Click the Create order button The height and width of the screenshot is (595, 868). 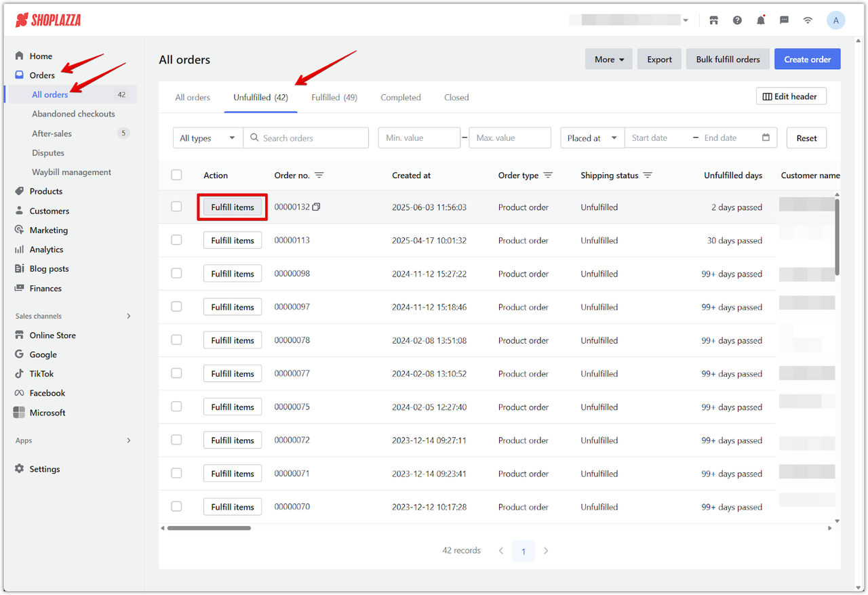click(x=807, y=60)
